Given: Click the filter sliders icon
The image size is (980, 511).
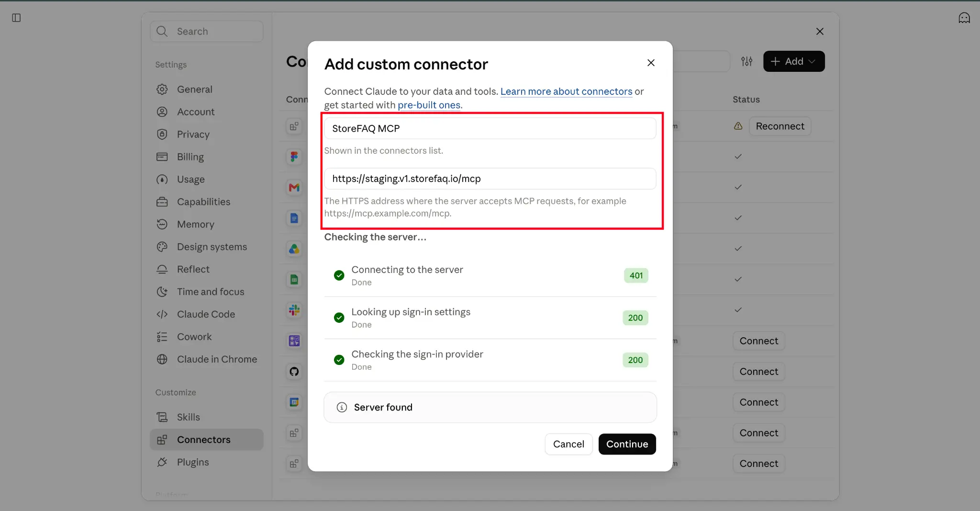Looking at the screenshot, I should [746, 61].
